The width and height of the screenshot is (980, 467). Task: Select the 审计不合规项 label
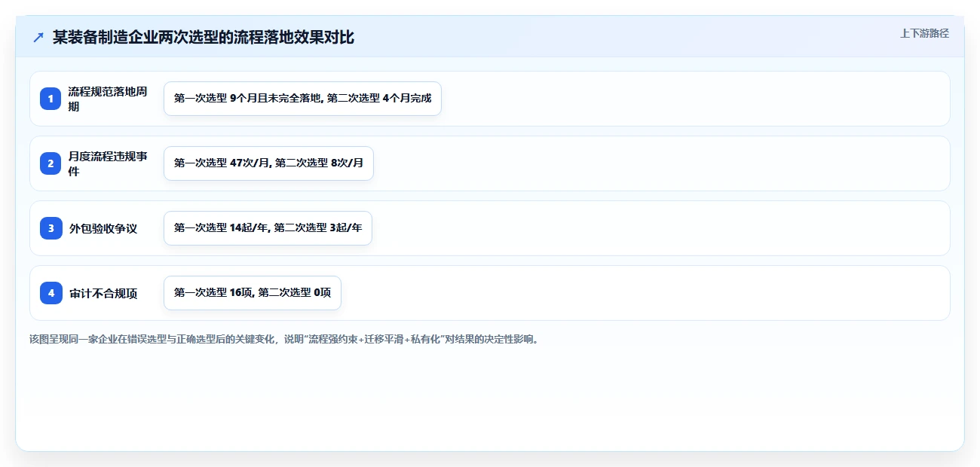(103, 293)
